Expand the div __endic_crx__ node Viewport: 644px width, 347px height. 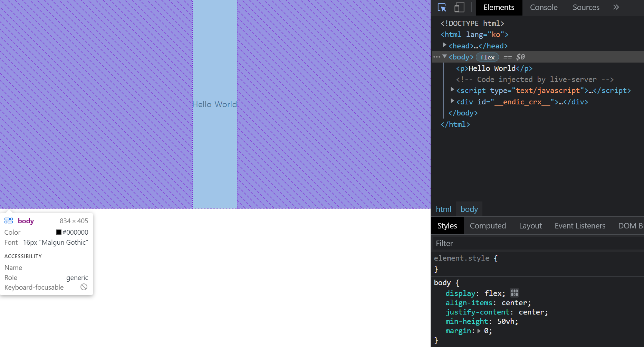(x=452, y=101)
